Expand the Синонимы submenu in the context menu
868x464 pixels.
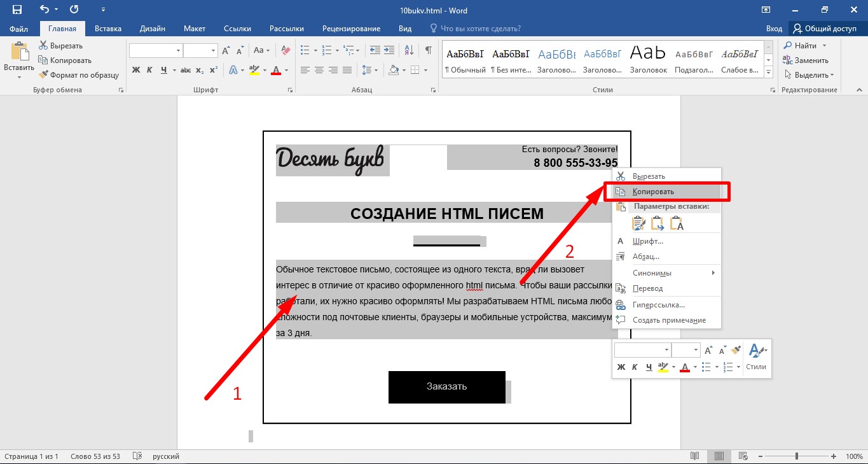click(x=666, y=273)
